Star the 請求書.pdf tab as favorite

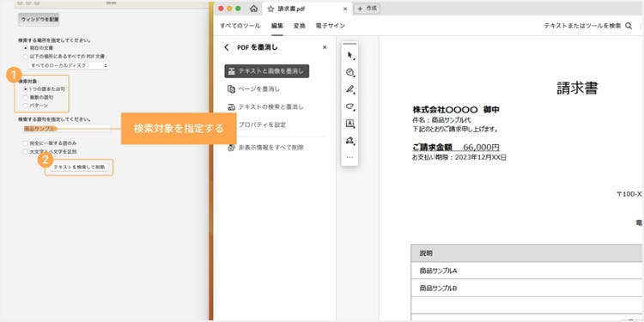coord(270,9)
